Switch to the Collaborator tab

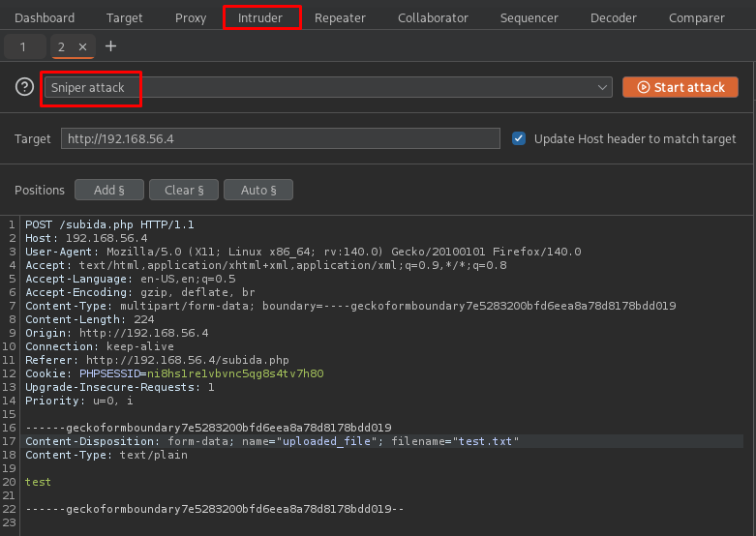433,17
